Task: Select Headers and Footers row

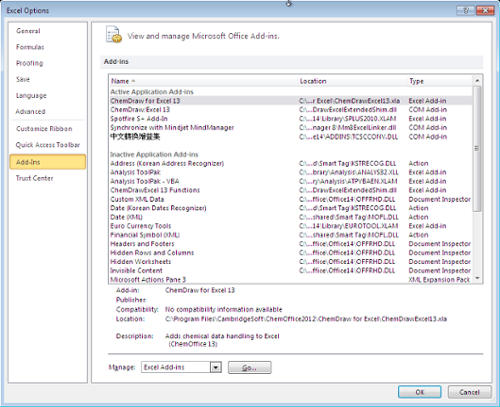Action: coord(291,244)
